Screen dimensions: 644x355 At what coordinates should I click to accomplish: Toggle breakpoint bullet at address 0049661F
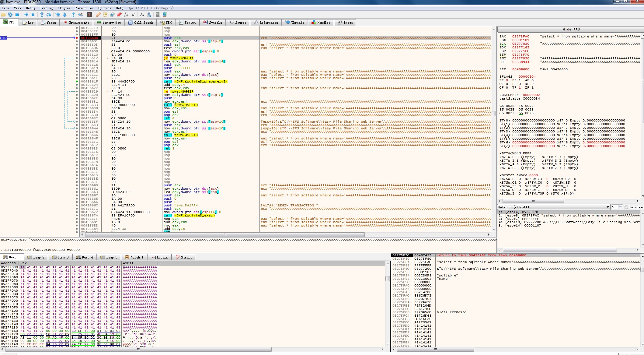coord(77,81)
